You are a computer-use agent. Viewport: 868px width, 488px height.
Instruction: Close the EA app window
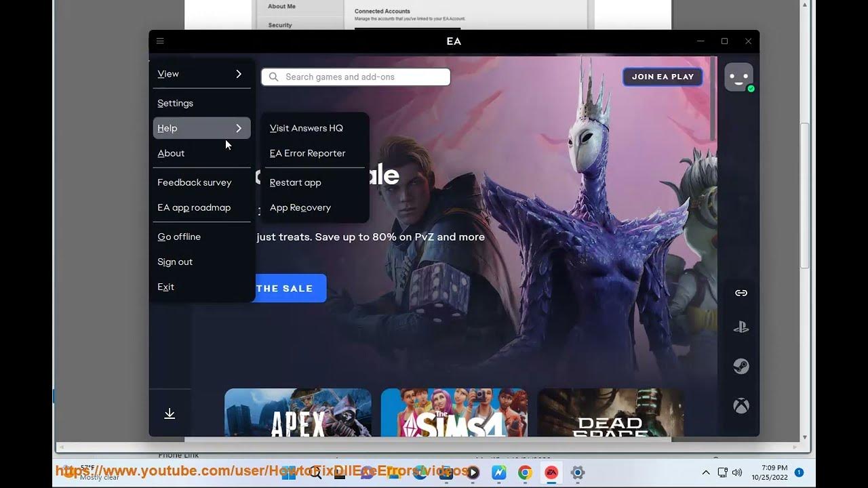[748, 41]
